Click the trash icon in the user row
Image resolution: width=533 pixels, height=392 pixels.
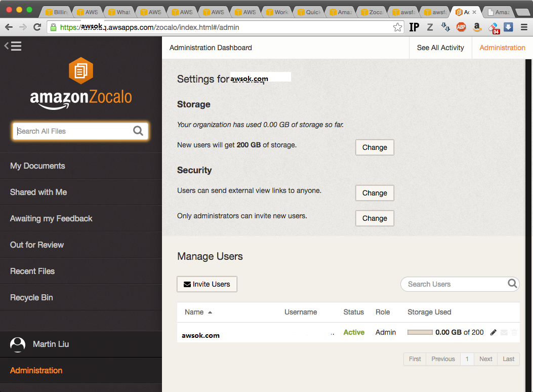click(514, 332)
